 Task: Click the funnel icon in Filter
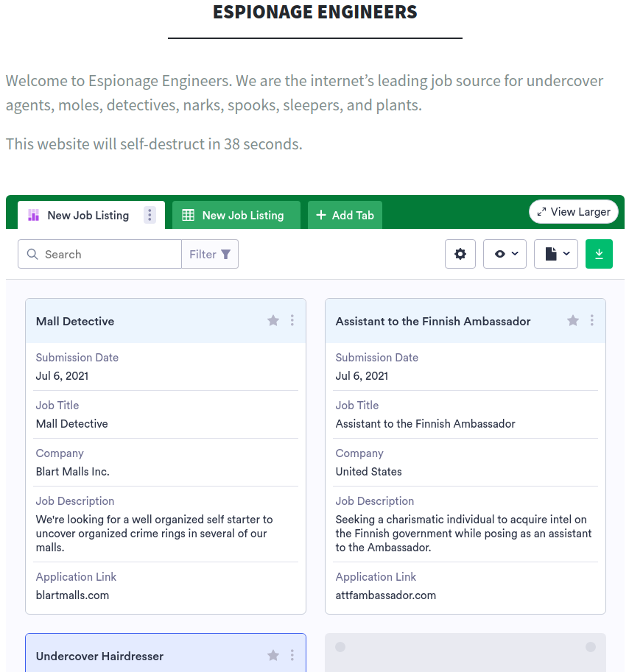(226, 254)
